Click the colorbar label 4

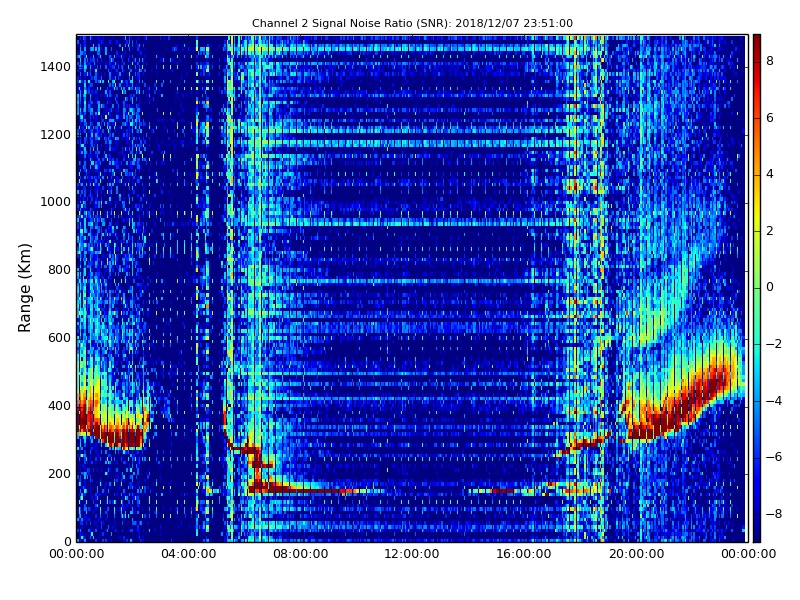click(x=770, y=174)
